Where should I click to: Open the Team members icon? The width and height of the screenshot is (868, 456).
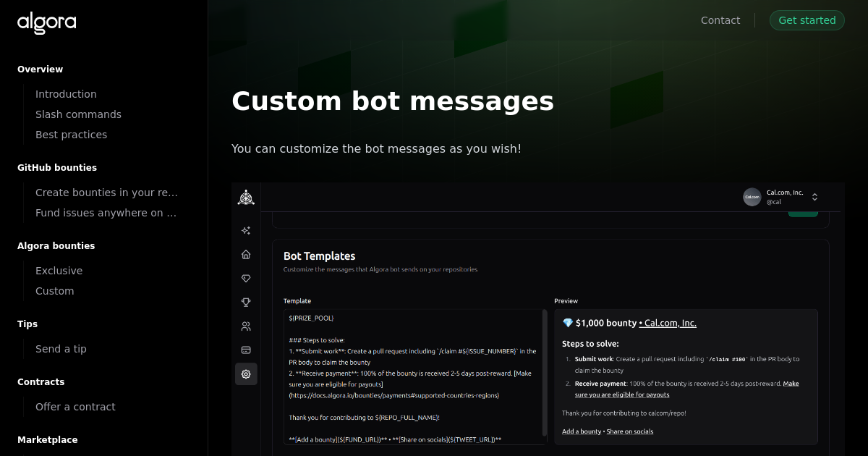coord(246,326)
